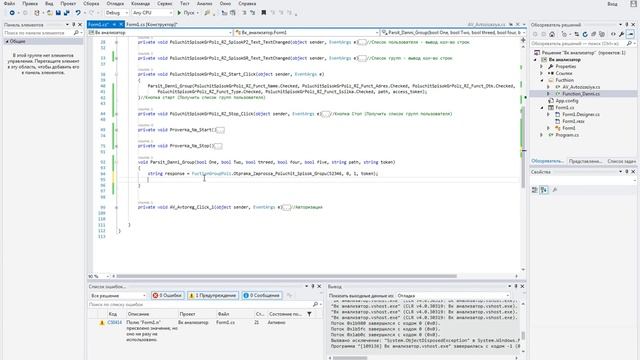Click the bookmark toggle toolbar icon

pyautogui.click(x=264, y=13)
